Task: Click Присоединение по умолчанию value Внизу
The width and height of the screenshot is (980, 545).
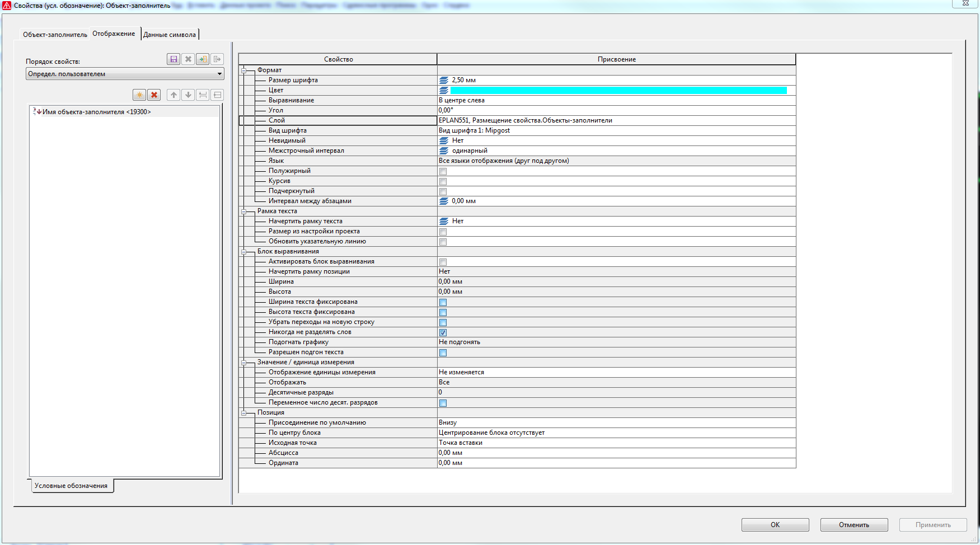Action: click(616, 422)
